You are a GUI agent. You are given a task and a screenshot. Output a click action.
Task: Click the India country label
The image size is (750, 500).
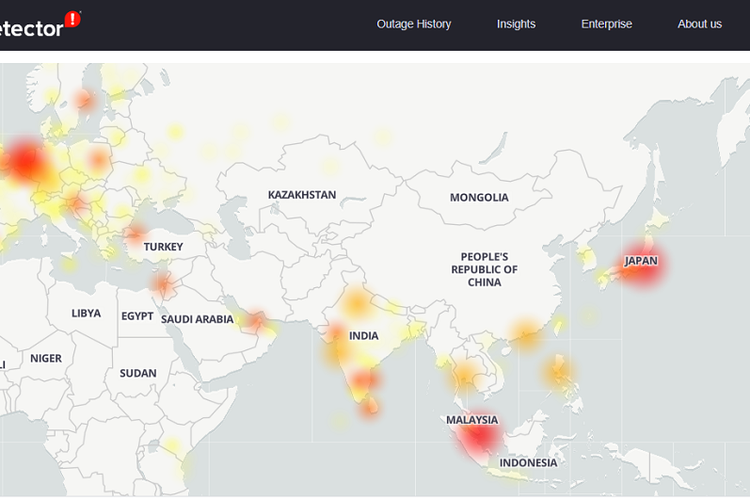pos(364,336)
